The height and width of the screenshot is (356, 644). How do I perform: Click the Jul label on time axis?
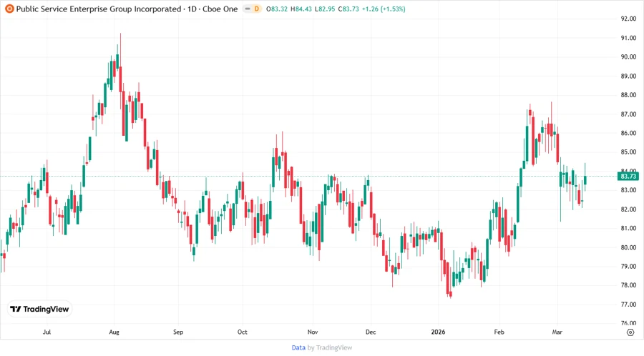(47, 332)
